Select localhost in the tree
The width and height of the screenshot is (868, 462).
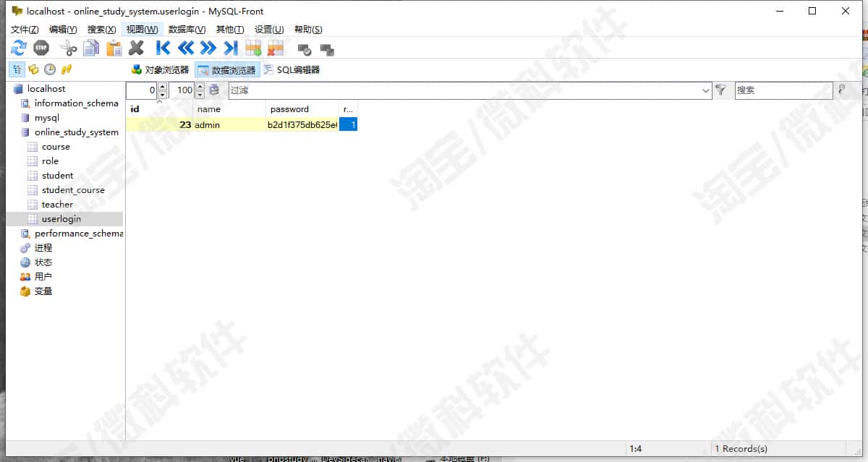click(x=46, y=89)
